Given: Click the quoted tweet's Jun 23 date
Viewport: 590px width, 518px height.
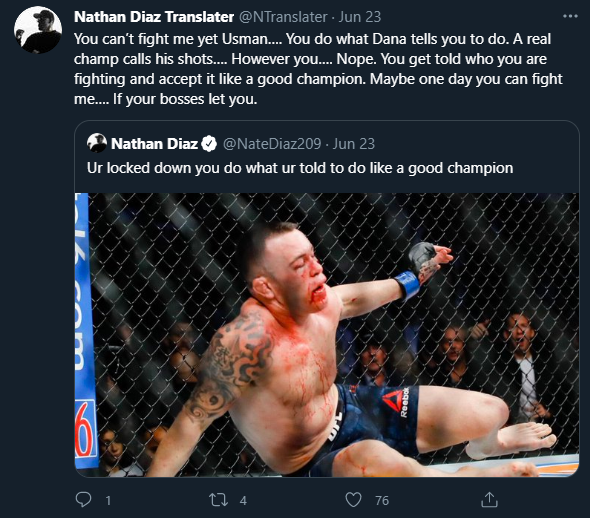Looking at the screenshot, I should tap(354, 144).
